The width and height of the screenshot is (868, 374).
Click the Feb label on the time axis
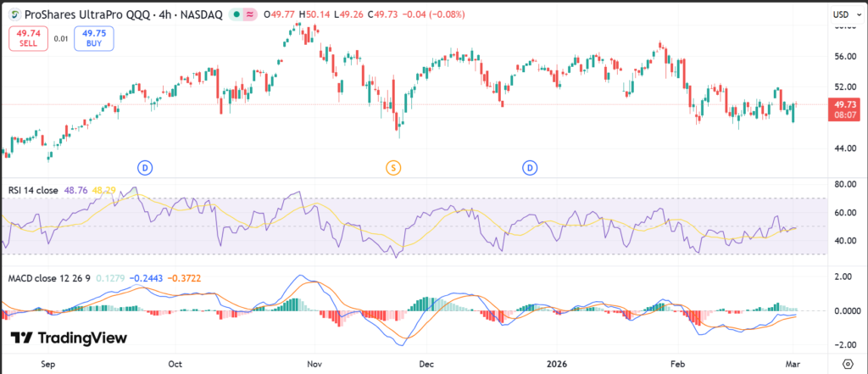click(x=677, y=364)
